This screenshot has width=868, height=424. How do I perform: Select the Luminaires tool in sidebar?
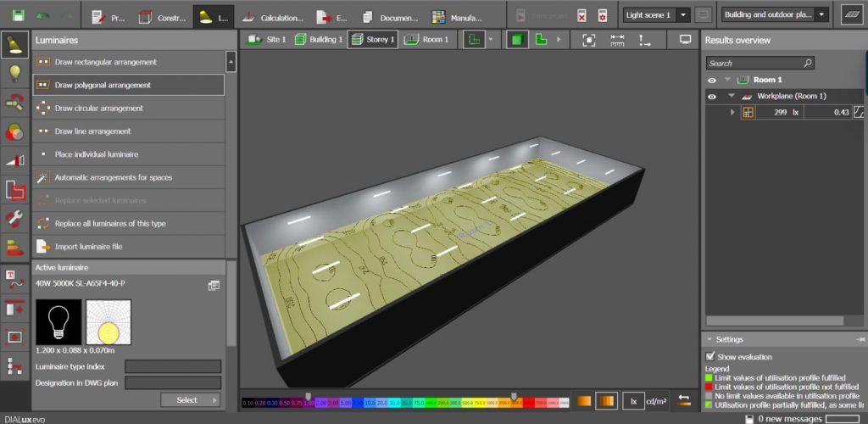[15, 45]
